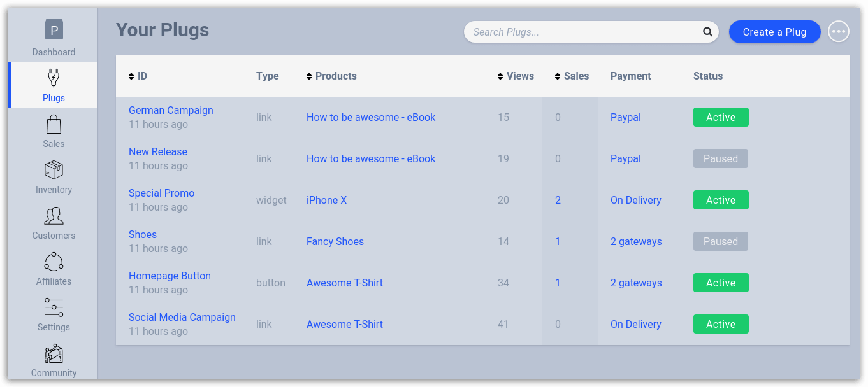Sort the table by ID column

tap(138, 76)
